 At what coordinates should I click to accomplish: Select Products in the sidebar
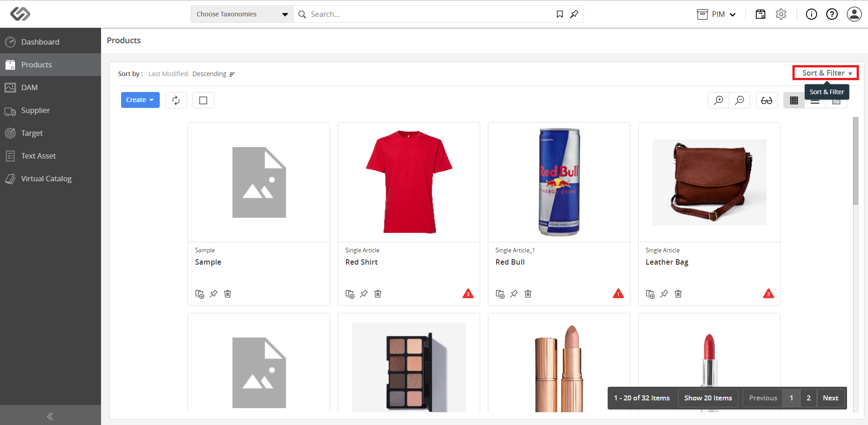pos(51,65)
